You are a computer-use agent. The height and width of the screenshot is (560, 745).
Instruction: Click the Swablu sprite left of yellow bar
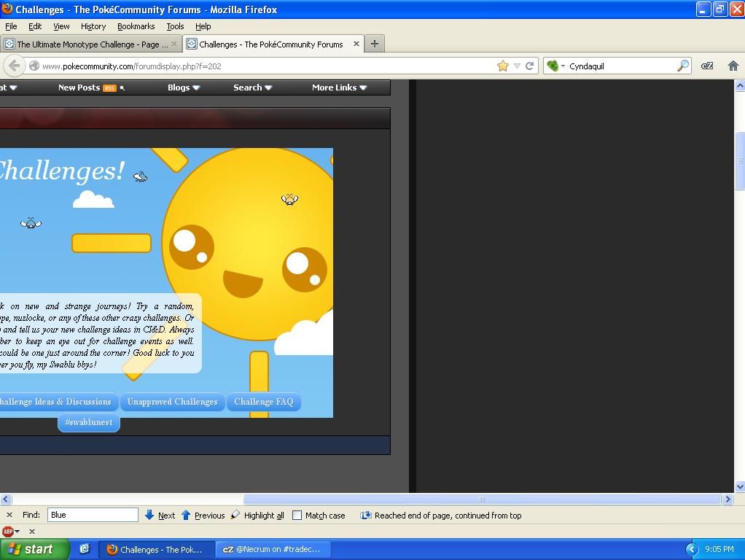pos(31,223)
